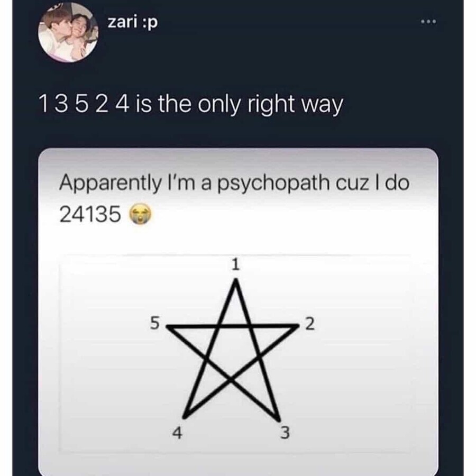Image resolution: width=476 pixels, height=476 pixels.
Task: Select the caption '1 3 5 2 4 is the only right way'
Action: [x=191, y=105]
